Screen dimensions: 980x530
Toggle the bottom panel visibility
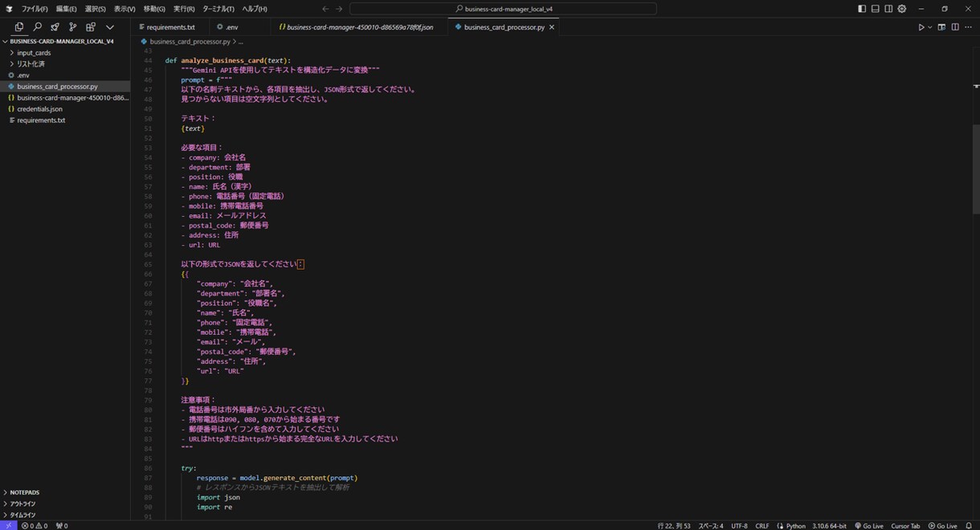pyautogui.click(x=875, y=9)
